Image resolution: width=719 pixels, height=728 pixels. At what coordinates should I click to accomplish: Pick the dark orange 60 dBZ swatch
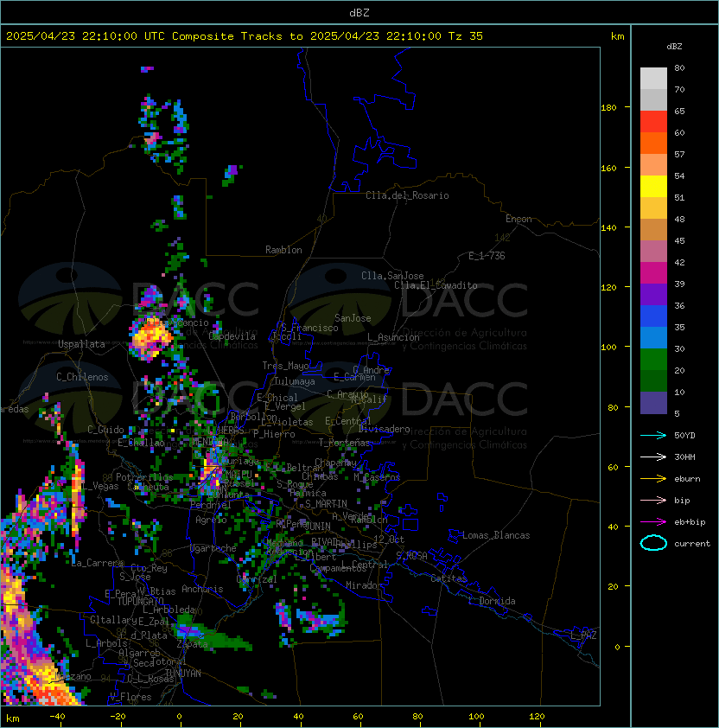point(653,143)
